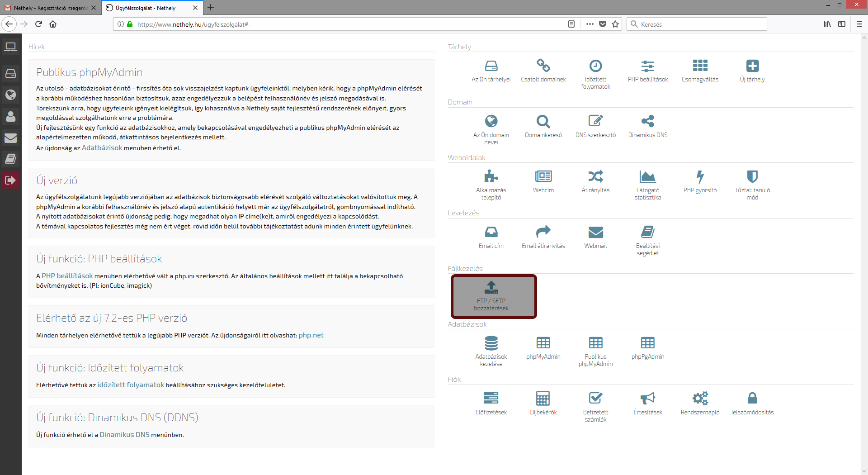Image resolution: width=868 pixels, height=475 pixels.
Task: Click the Jelszómódosítás lock icon
Action: coord(752,399)
